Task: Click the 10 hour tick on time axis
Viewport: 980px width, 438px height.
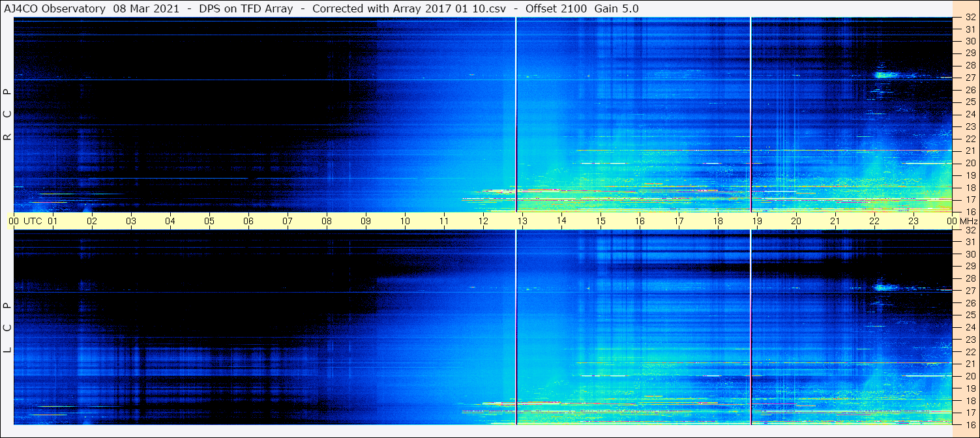Action: click(405, 221)
